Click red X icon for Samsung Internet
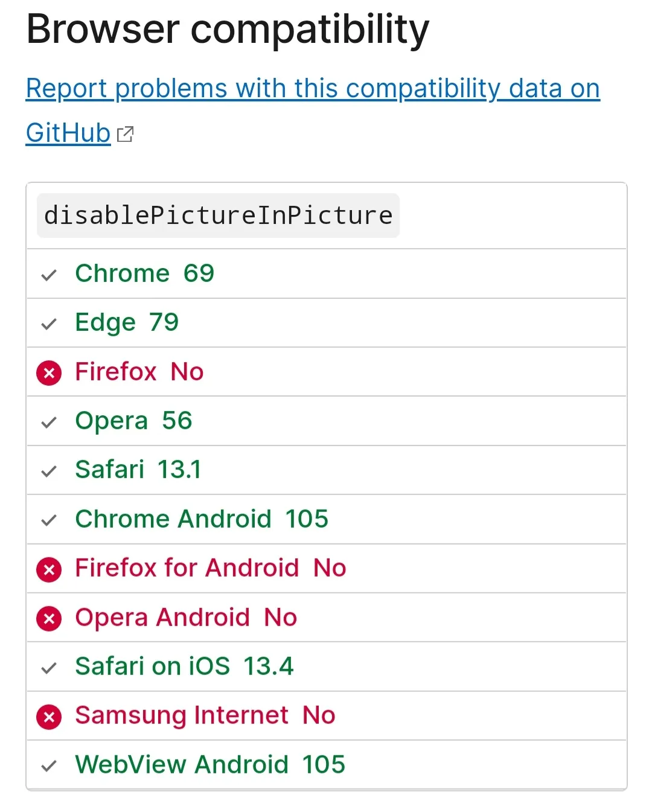The image size is (652, 812). coord(49,717)
